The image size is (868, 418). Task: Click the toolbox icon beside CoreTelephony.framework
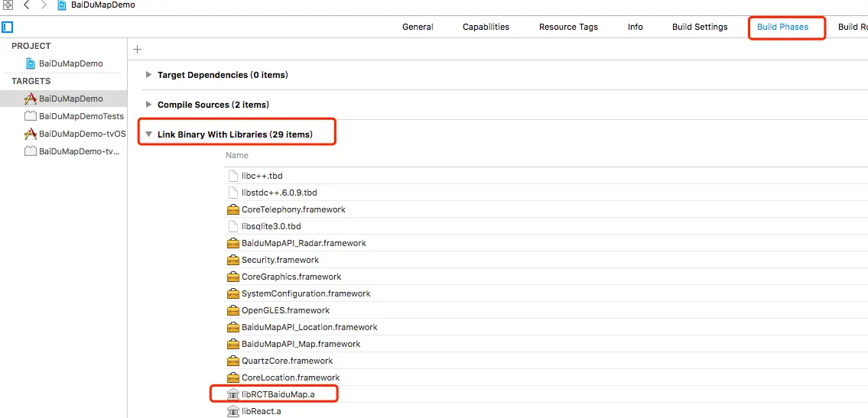click(x=232, y=209)
